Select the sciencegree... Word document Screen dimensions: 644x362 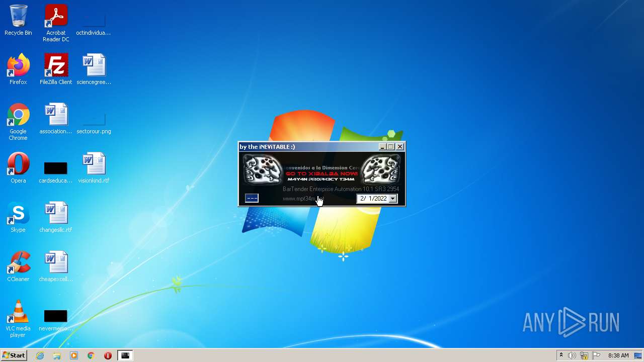[94, 69]
